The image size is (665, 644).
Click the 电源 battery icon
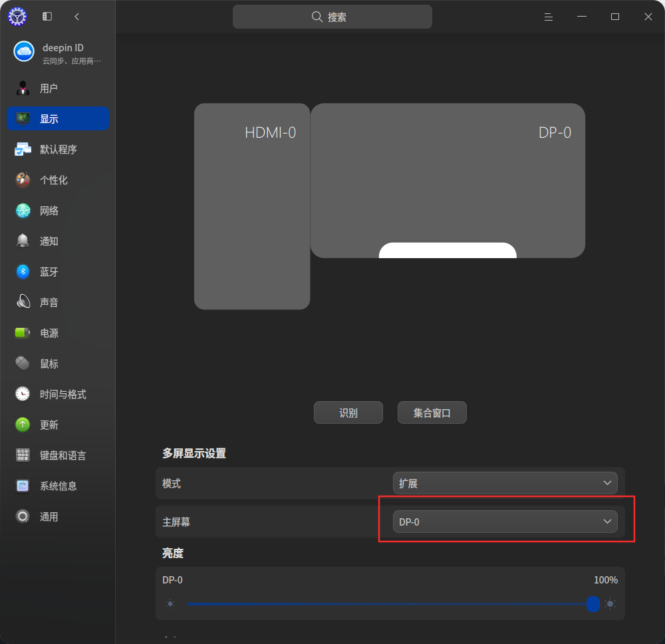click(23, 333)
